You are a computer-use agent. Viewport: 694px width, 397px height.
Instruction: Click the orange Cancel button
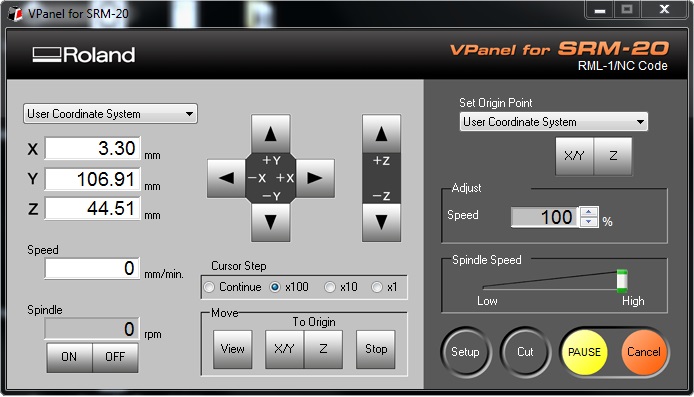(644, 352)
